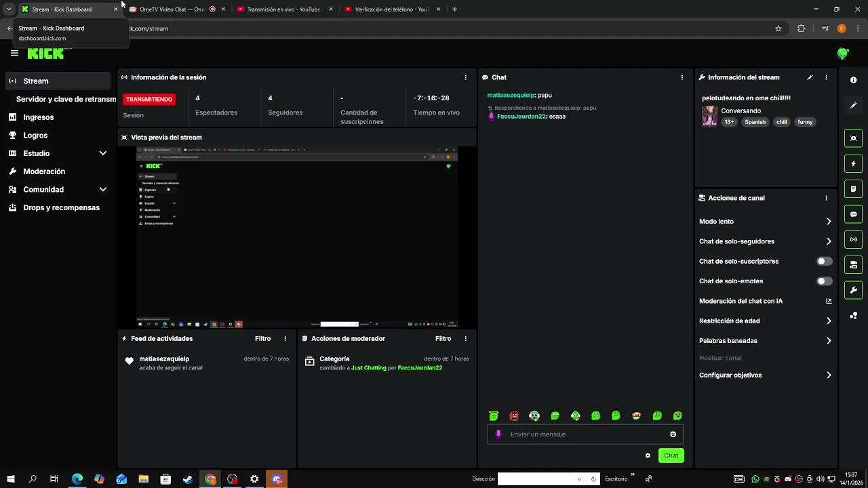The height and width of the screenshot is (488, 868).
Task: Switch to Transmisión en vivo YouTube tab
Action: point(283,9)
